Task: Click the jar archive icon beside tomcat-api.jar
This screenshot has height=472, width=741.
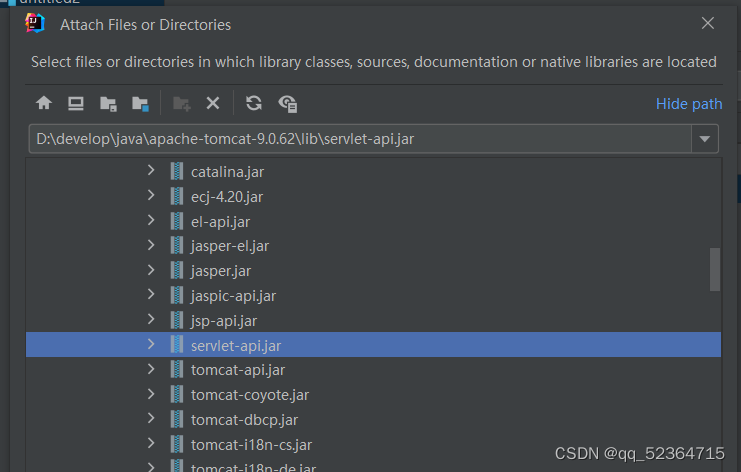Action: tap(177, 369)
